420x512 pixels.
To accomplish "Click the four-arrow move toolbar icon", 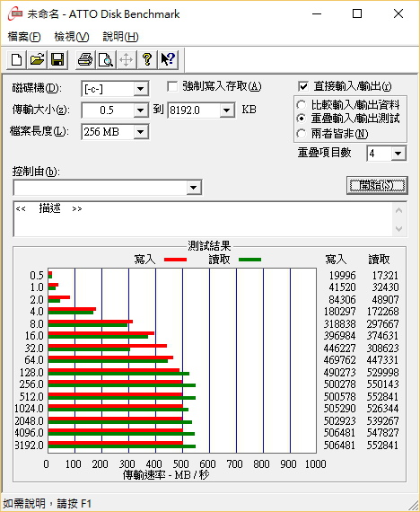I will (126, 60).
